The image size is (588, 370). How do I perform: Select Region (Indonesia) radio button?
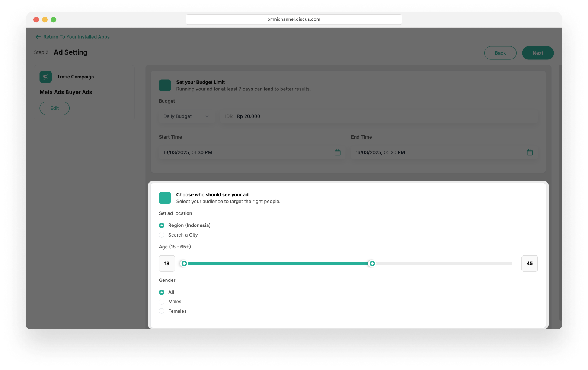[162, 225]
